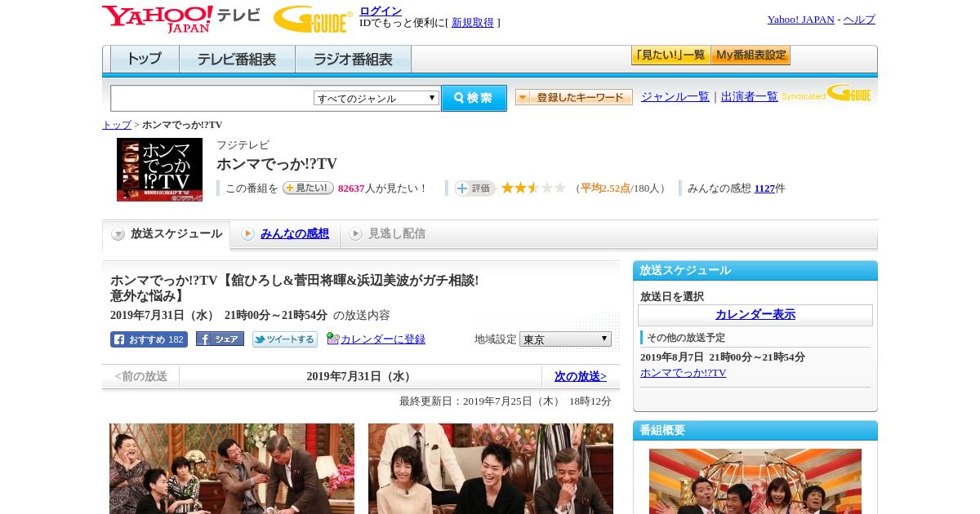Click the 検索 search button
This screenshot has height=514, width=980.
point(474,98)
